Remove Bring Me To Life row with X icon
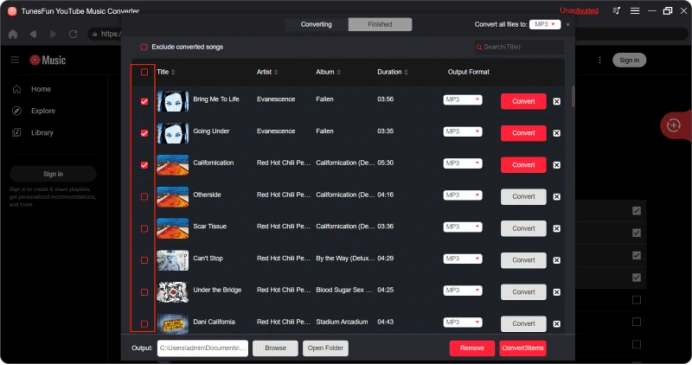This screenshot has width=692, height=365. (557, 101)
